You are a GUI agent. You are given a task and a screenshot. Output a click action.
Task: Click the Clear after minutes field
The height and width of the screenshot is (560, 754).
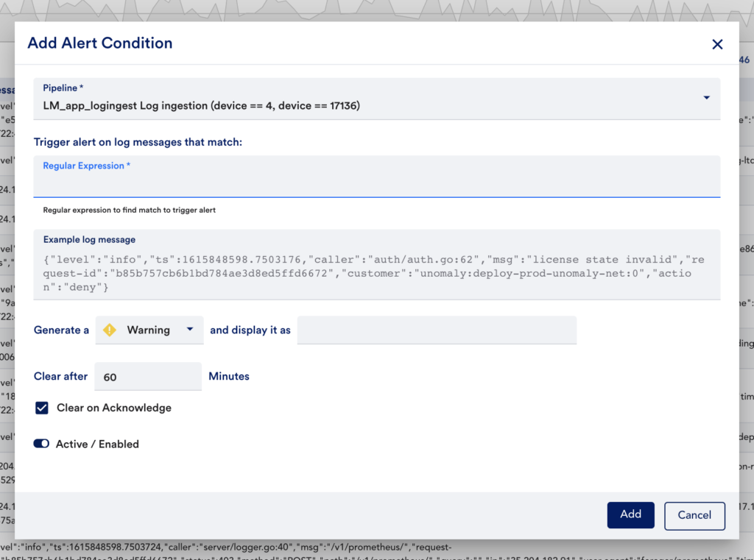(148, 376)
